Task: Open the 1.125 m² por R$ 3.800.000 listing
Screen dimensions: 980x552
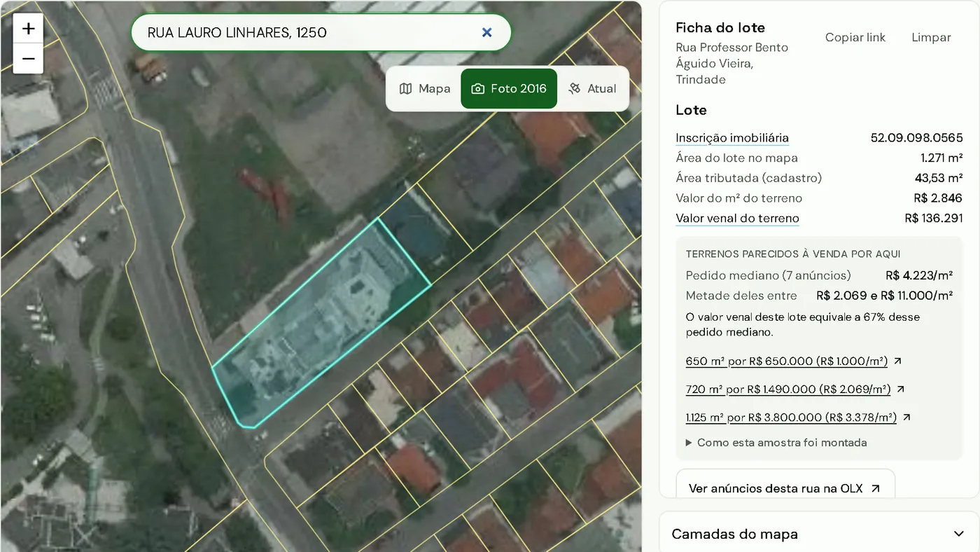Action: pos(791,418)
